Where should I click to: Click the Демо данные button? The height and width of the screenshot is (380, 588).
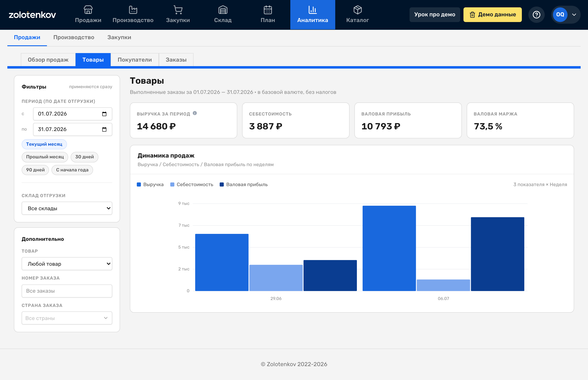coord(492,14)
